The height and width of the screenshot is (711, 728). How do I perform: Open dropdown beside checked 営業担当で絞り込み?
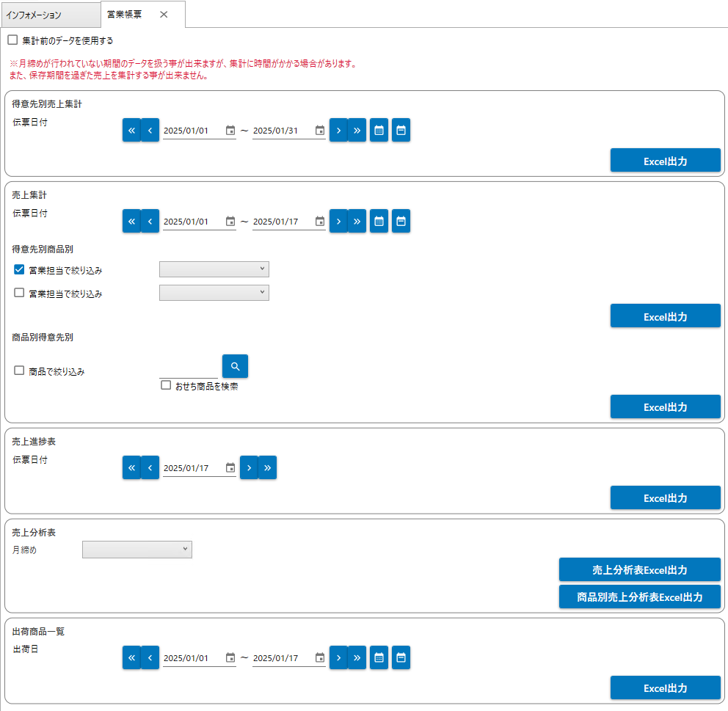[214, 269]
